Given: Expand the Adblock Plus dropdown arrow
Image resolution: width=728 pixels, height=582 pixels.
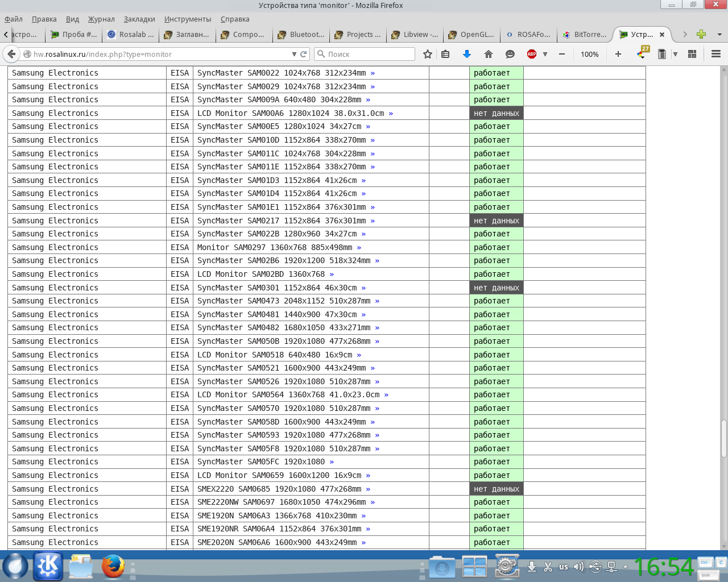Looking at the screenshot, I should (x=545, y=54).
